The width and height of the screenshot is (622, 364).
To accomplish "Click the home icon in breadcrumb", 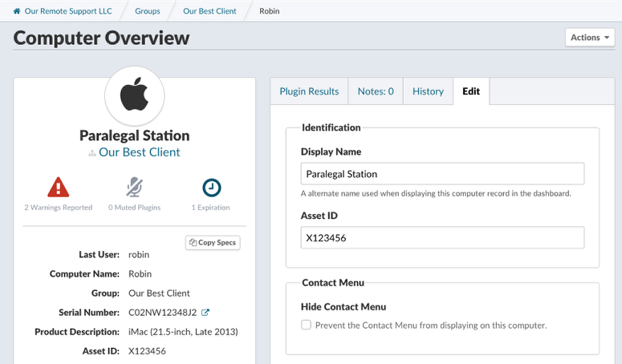I will point(17,11).
